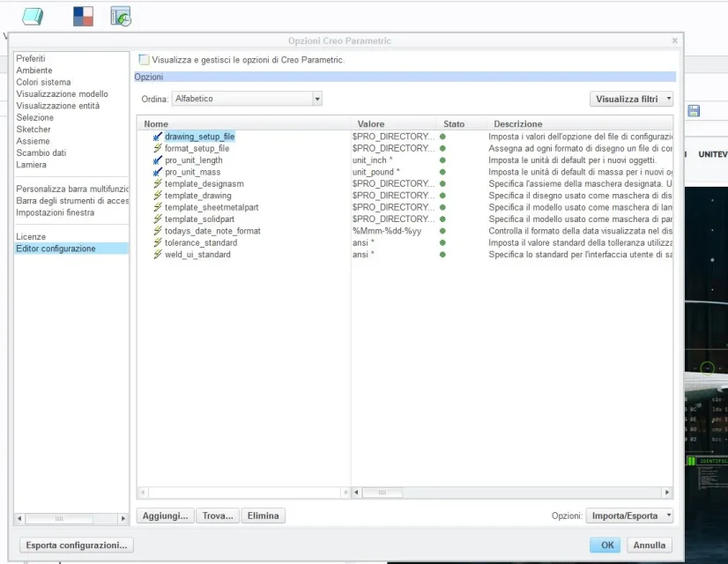The width and height of the screenshot is (728, 564).
Task: Open the 'Sketcher' category in the sidebar
Action: tap(33, 130)
